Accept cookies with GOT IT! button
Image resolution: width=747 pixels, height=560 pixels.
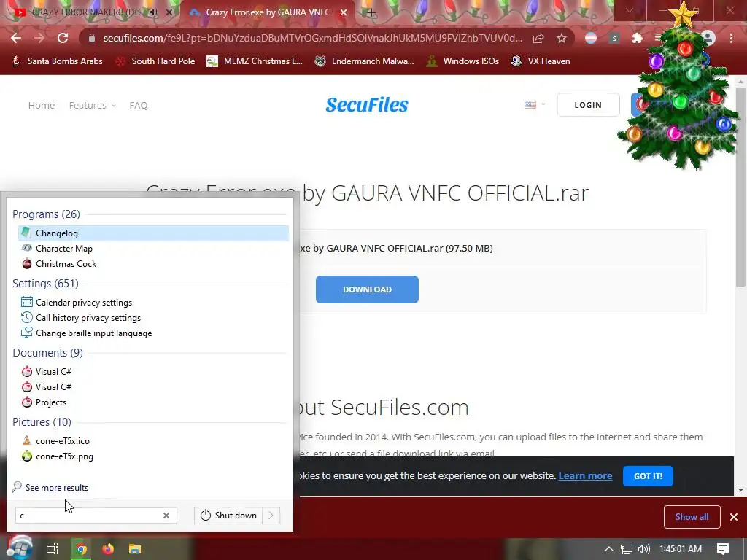click(x=648, y=475)
